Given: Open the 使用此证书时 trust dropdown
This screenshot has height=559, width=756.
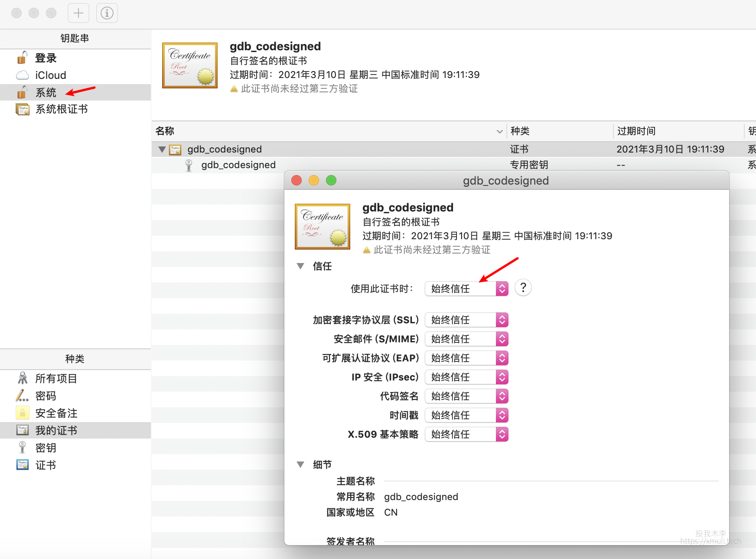Looking at the screenshot, I should click(x=466, y=289).
